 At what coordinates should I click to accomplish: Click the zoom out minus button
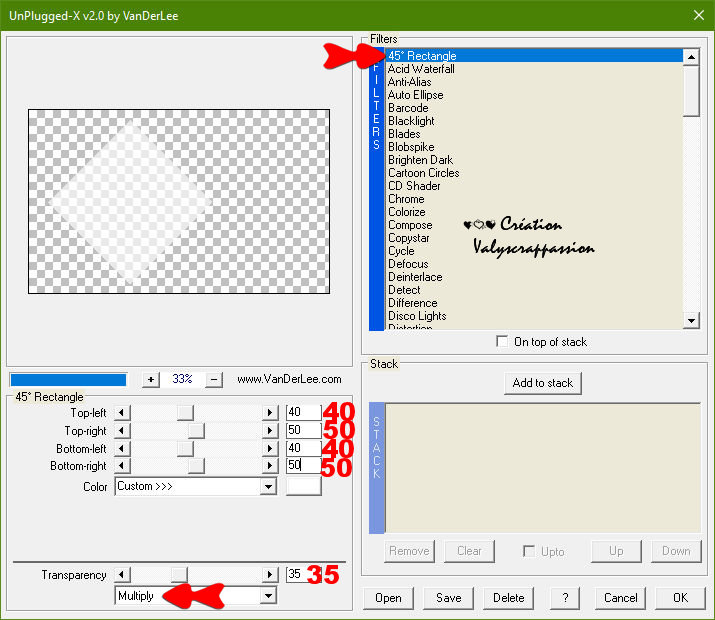pos(214,380)
